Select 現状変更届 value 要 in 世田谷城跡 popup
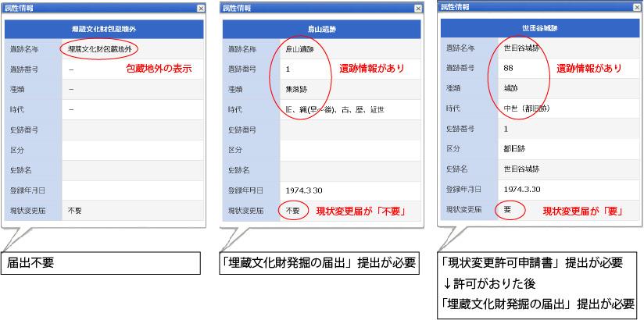 coord(507,210)
